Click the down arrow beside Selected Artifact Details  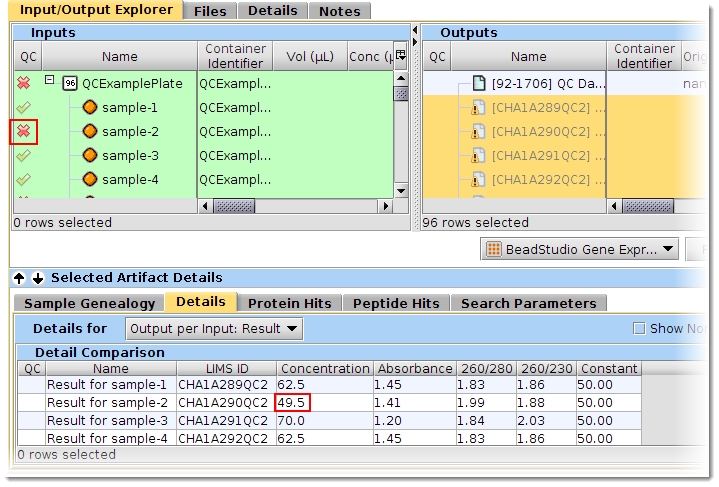point(38,278)
